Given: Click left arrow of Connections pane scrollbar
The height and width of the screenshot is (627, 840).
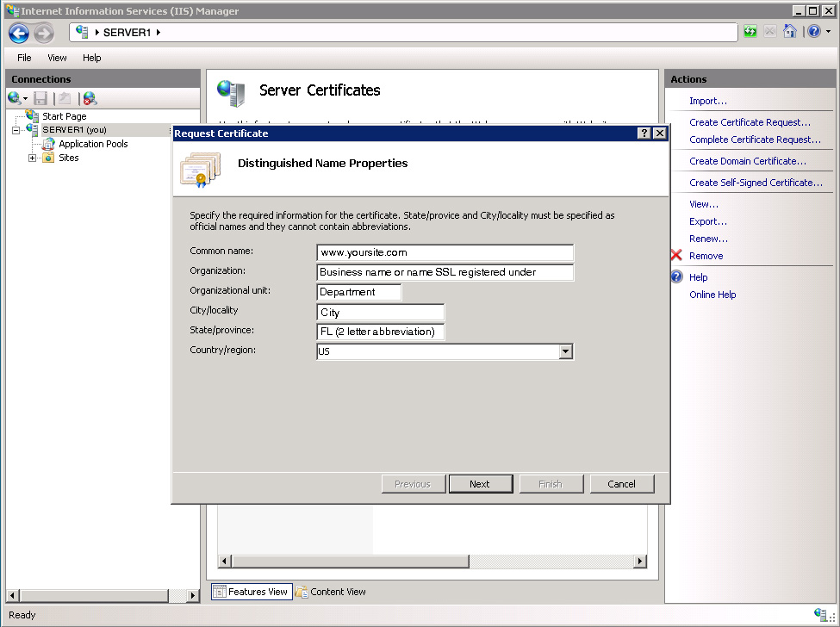Looking at the screenshot, I should pos(13,595).
